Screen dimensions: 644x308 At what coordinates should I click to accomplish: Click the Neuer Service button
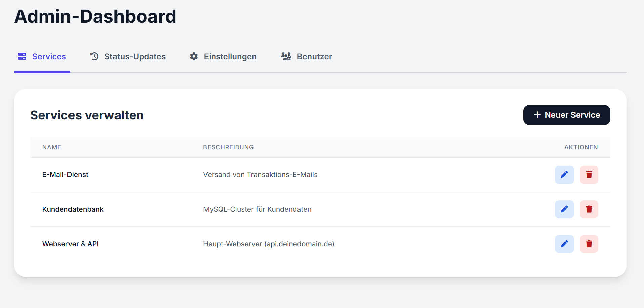point(567,115)
